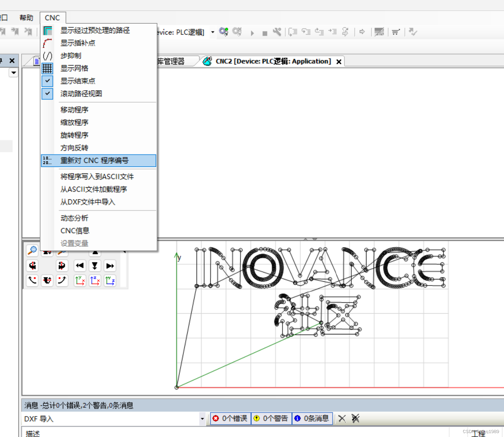Open the left panel dropdown arrow
504x437 pixels.
13,72
